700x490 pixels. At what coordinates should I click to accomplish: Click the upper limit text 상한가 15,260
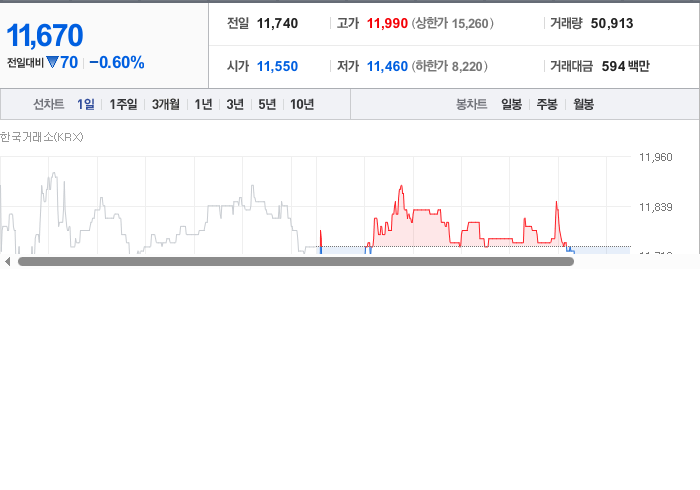click(453, 23)
